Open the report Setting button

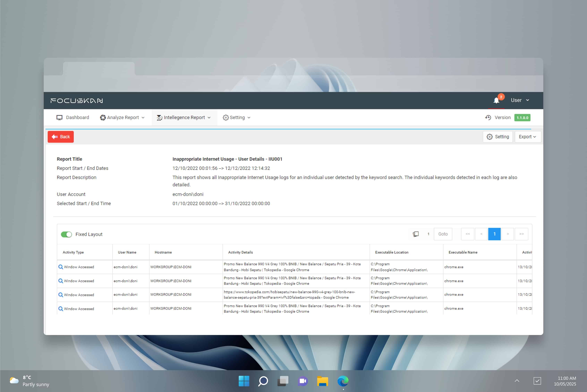coord(498,137)
